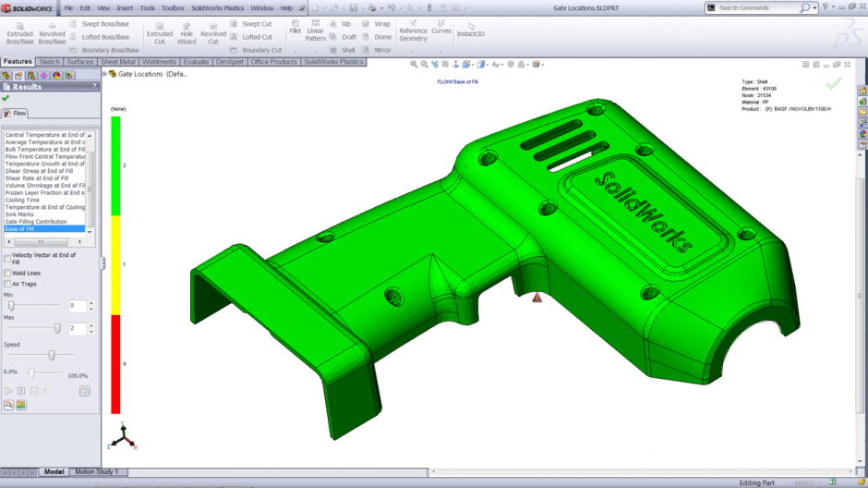The height and width of the screenshot is (488, 868).
Task: Select the Mirror feature tool
Action: pyautogui.click(x=377, y=50)
